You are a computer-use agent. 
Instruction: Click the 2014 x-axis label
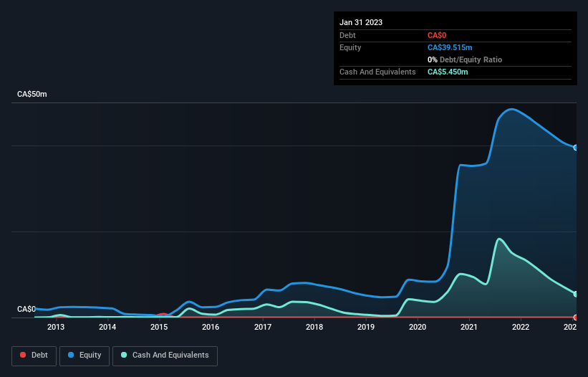[107, 327]
